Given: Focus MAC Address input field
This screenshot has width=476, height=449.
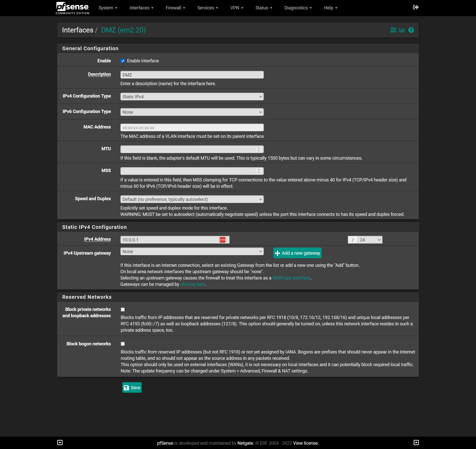Looking at the screenshot, I should [x=192, y=127].
